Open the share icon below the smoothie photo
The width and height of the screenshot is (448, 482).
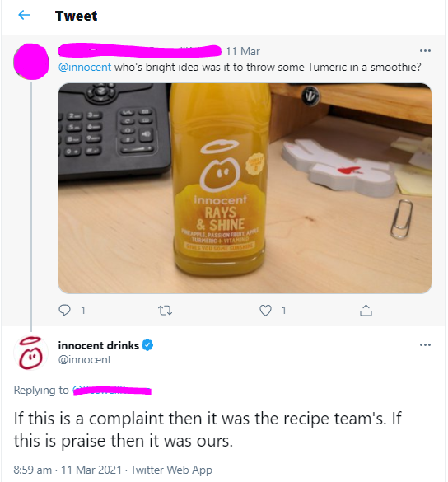(x=366, y=310)
